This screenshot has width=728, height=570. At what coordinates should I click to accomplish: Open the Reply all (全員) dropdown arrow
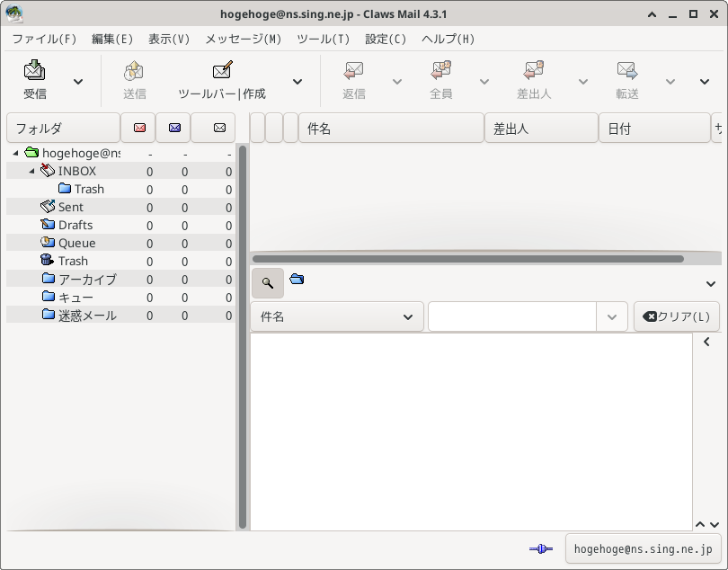[484, 81]
